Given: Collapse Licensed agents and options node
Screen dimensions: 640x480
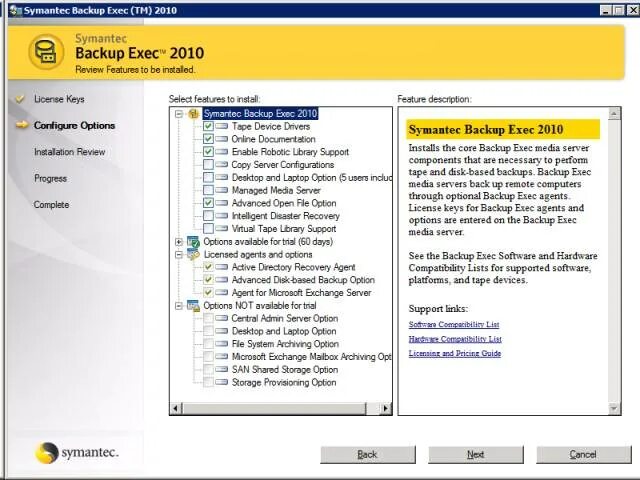Looking at the screenshot, I should coord(178,254).
